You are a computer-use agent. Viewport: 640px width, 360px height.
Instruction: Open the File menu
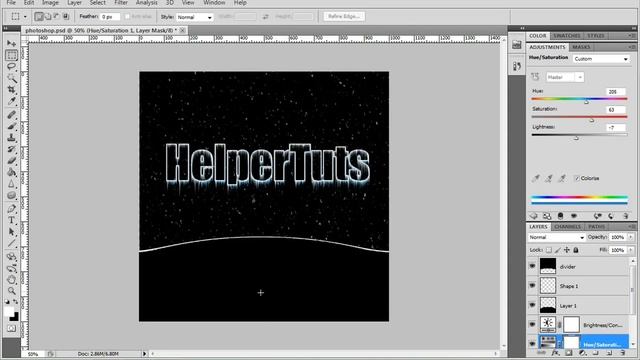point(11,2)
